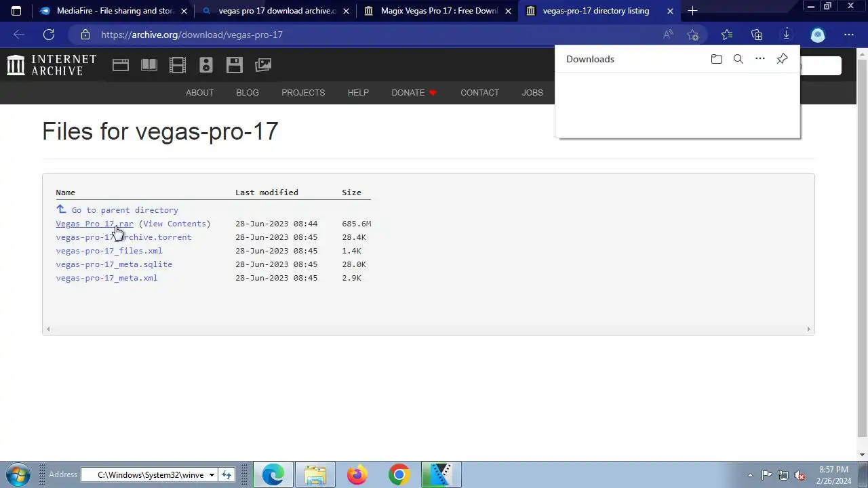
Task: Open downloads folder from Downloads panel
Action: [x=717, y=59]
